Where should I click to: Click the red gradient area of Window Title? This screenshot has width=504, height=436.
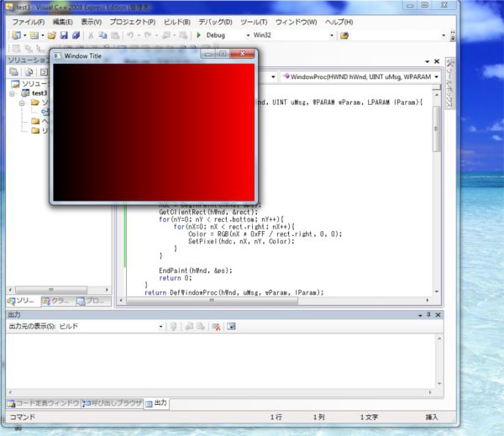point(154,133)
